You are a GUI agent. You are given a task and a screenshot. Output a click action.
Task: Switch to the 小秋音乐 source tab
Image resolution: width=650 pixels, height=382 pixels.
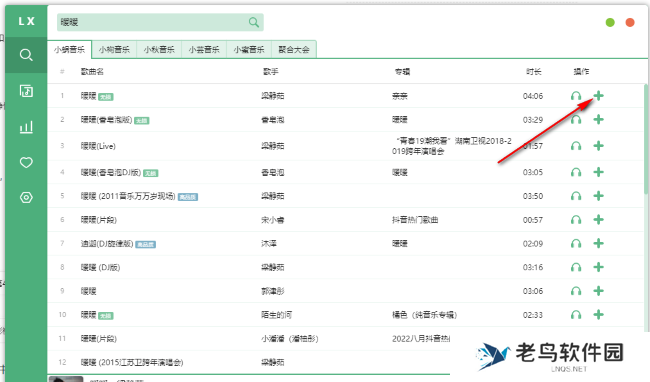click(159, 50)
